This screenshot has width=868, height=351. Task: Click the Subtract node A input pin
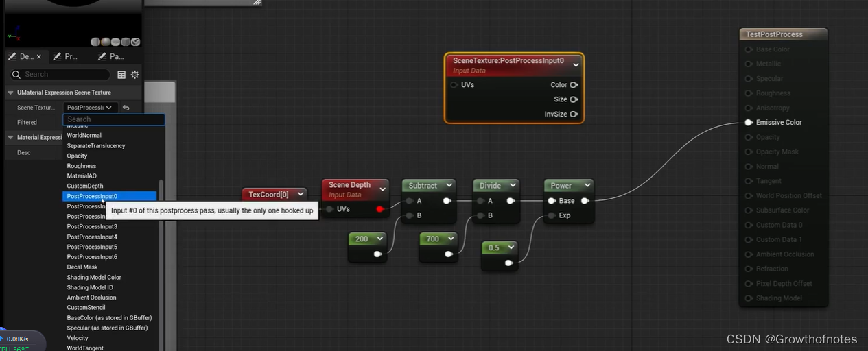click(410, 201)
